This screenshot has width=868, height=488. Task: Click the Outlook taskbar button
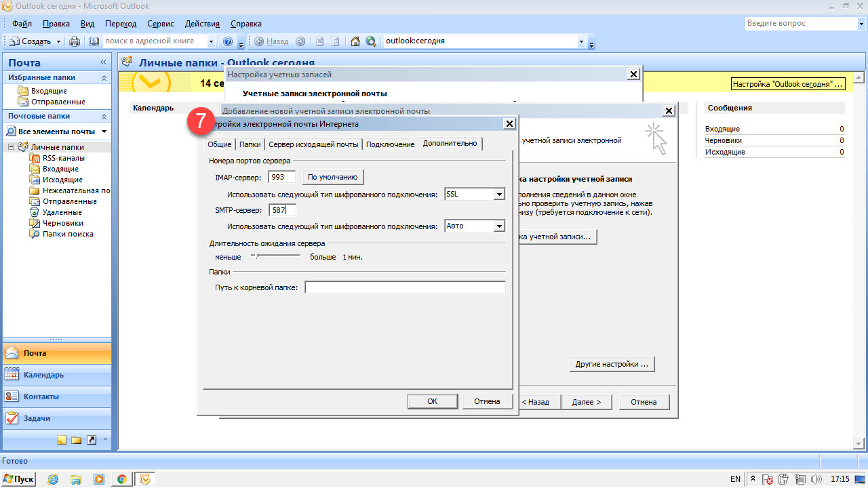coord(144,479)
